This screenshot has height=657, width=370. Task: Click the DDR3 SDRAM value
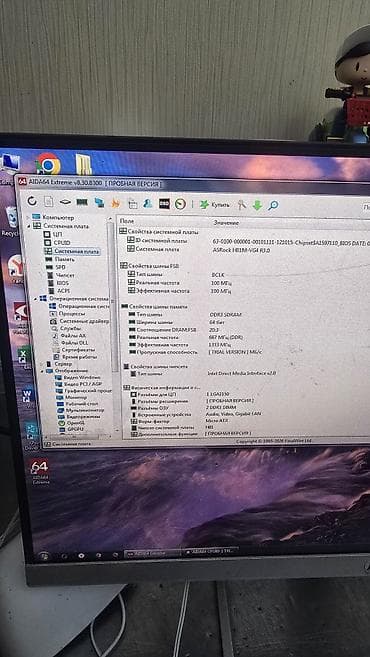tap(225, 314)
